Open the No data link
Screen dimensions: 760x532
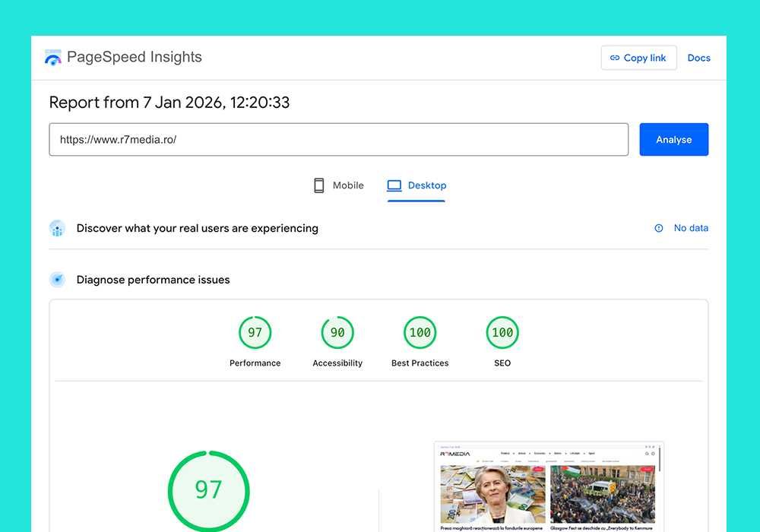pos(691,228)
